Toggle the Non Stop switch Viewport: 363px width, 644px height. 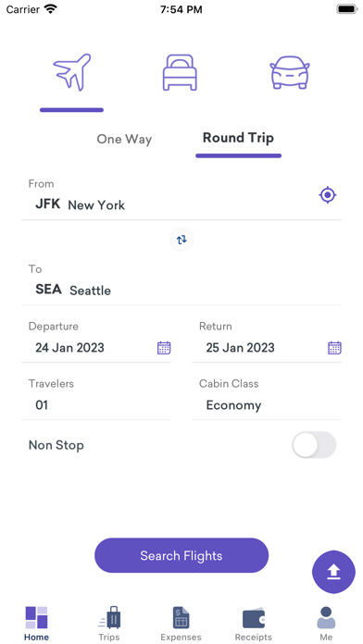[x=314, y=445]
